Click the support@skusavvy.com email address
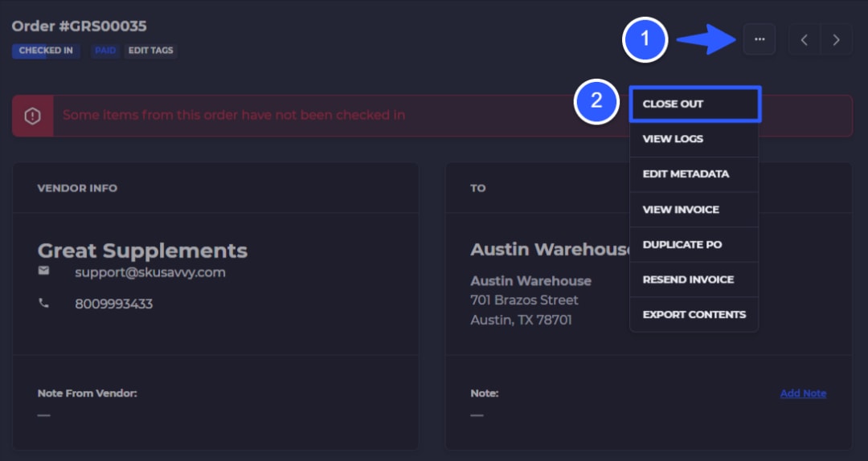The image size is (868, 461). click(150, 272)
